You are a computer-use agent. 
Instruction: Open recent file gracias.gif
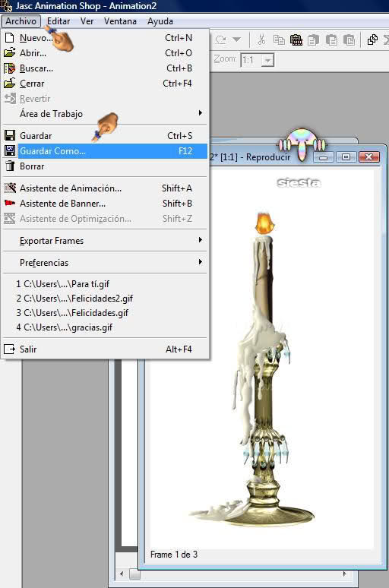[105, 327]
